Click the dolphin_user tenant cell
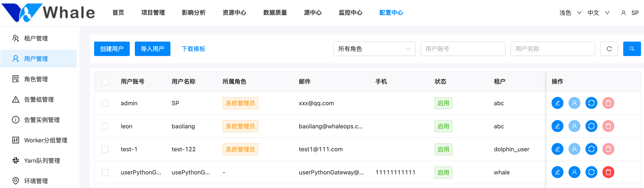 [512, 149]
